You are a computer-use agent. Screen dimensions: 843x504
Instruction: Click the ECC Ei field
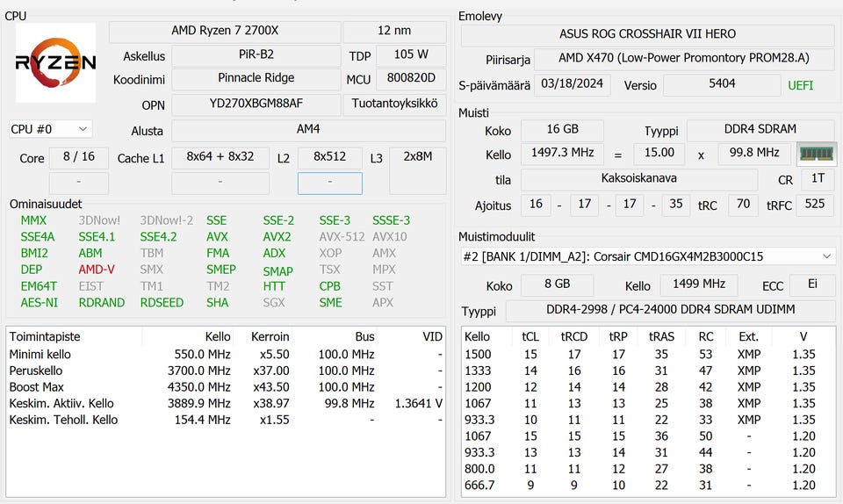pos(812,284)
